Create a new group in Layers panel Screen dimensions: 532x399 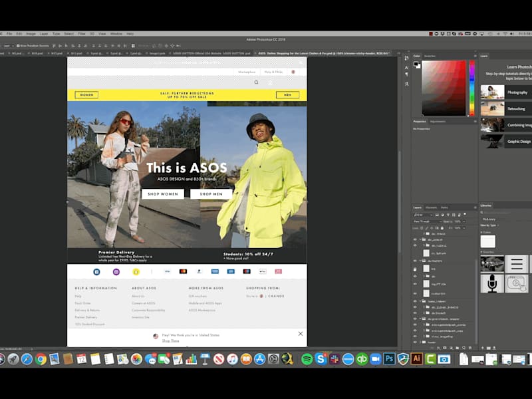pyautogui.click(x=458, y=348)
